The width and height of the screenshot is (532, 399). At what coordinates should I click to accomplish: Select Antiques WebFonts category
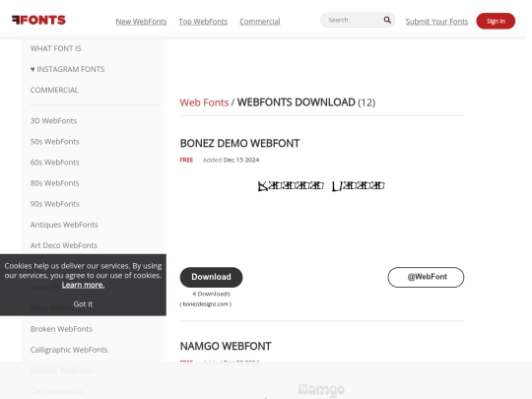[64, 225]
